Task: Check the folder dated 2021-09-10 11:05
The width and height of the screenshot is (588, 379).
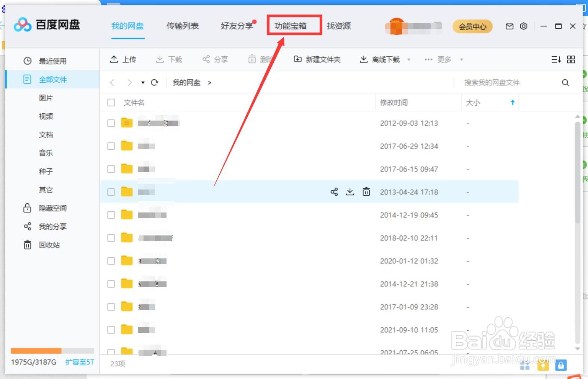Action: pos(111,330)
